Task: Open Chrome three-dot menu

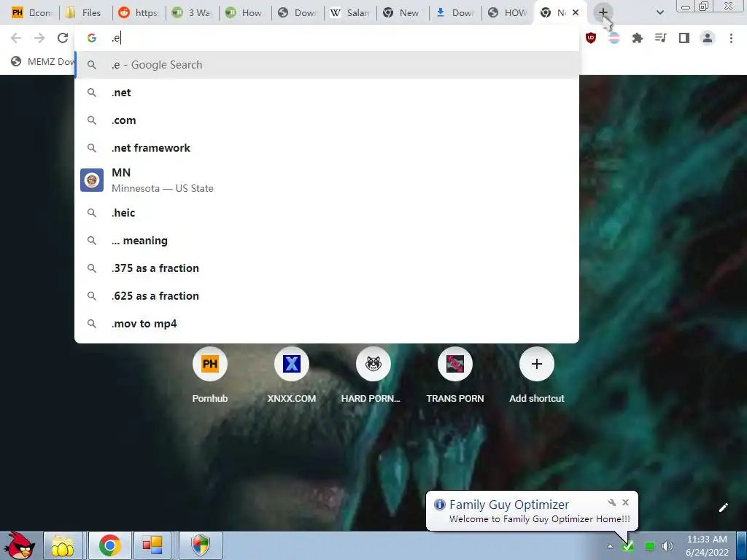Action: tap(731, 38)
